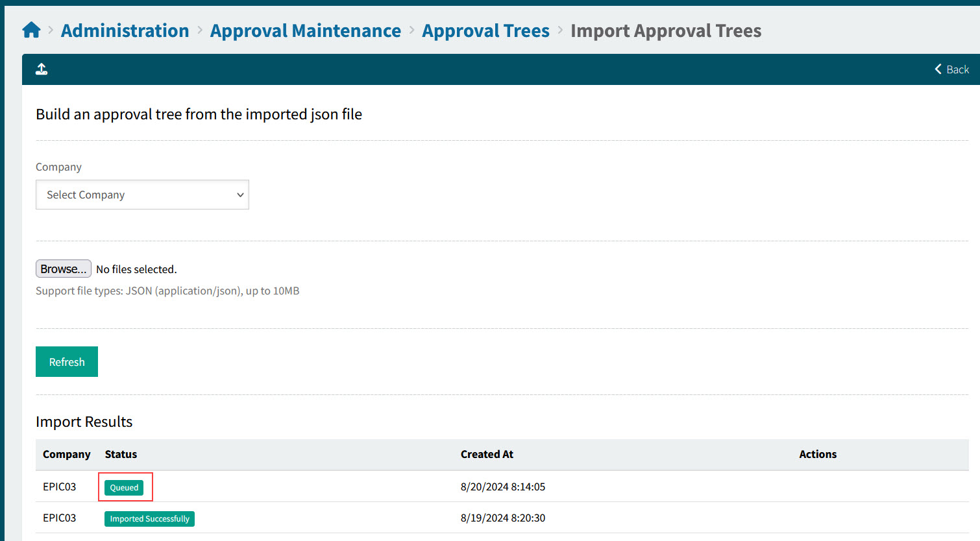Click the Imported Successfully status badge

click(x=149, y=519)
